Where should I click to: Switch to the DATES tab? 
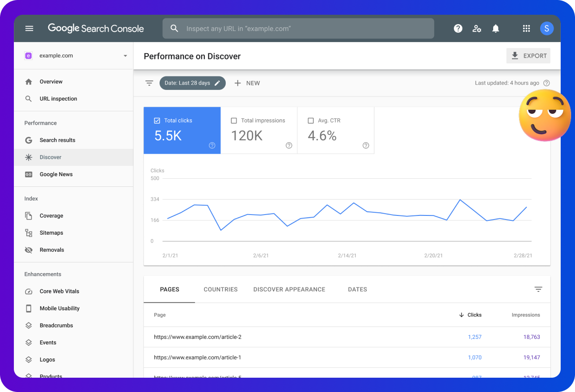(x=358, y=290)
